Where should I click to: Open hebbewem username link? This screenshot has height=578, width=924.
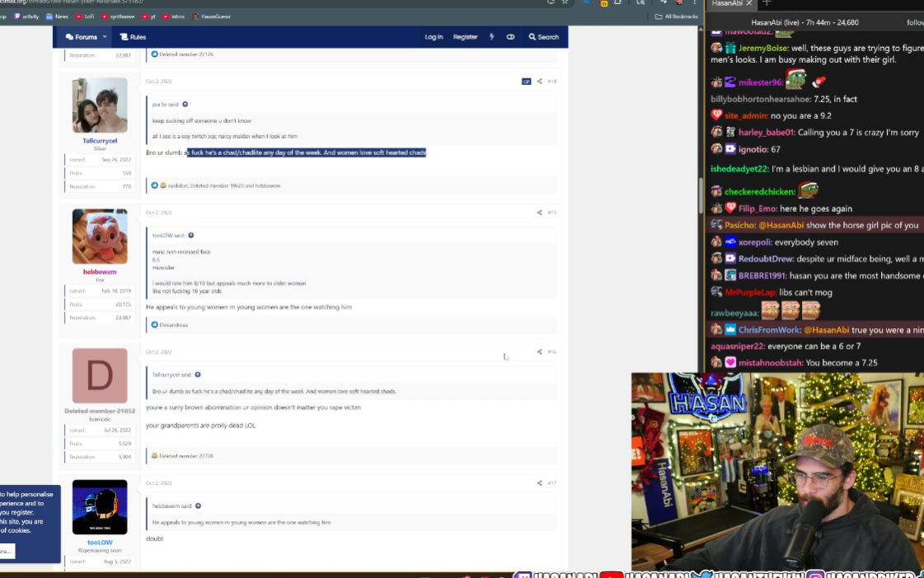(100, 271)
